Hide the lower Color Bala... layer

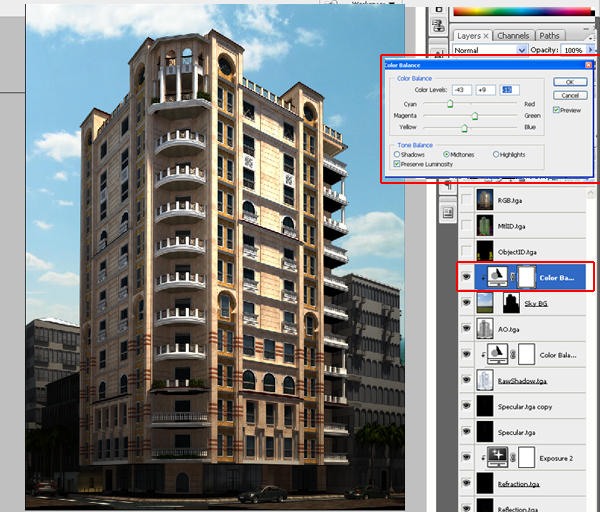point(466,354)
